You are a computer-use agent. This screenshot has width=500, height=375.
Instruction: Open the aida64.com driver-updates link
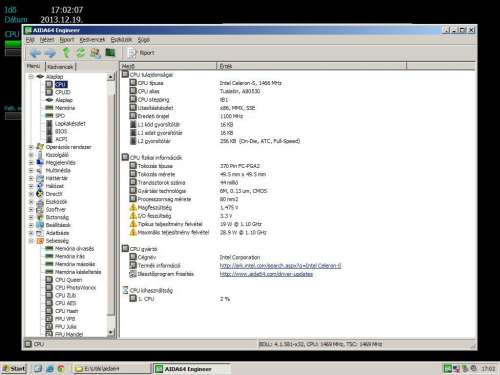coord(266,274)
